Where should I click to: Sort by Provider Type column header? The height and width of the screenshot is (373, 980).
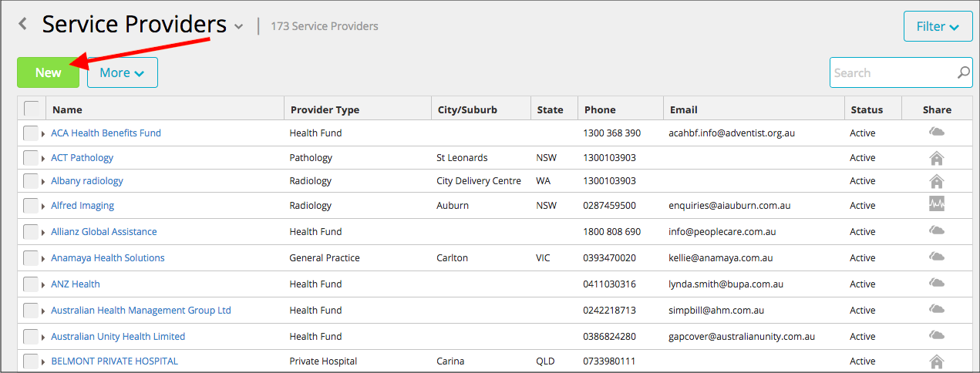[x=325, y=109]
